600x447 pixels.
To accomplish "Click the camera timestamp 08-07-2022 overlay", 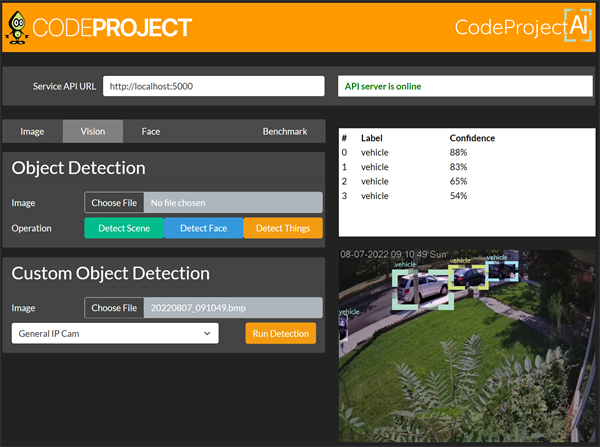I will [x=393, y=254].
